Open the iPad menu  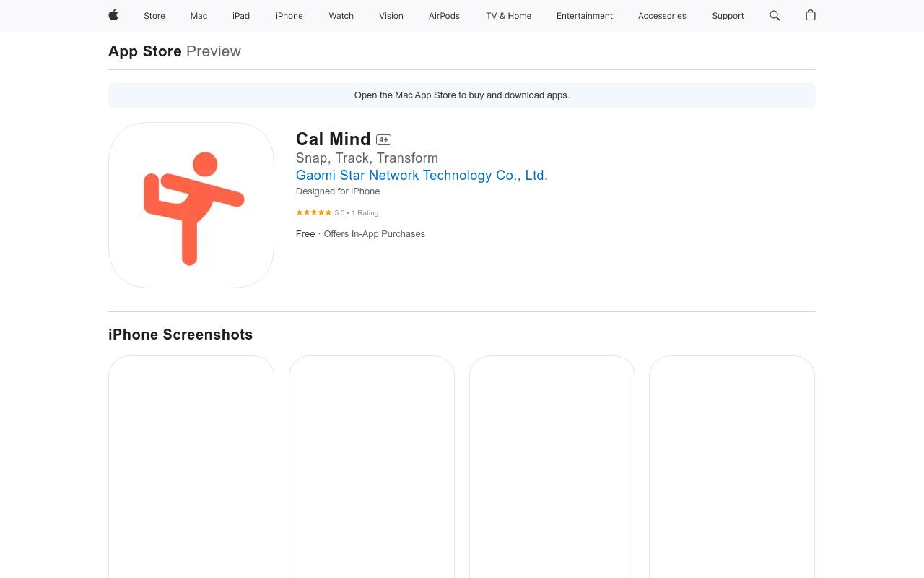click(241, 16)
